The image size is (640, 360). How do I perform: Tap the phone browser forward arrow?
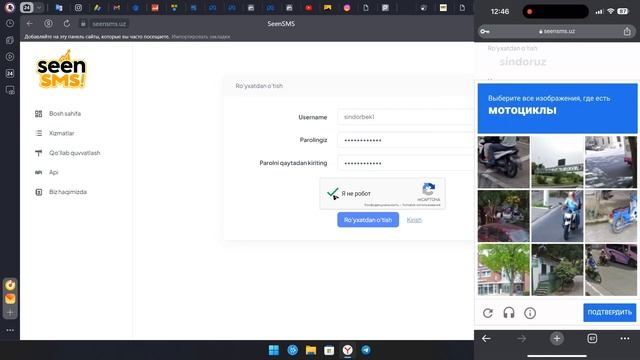click(x=521, y=338)
